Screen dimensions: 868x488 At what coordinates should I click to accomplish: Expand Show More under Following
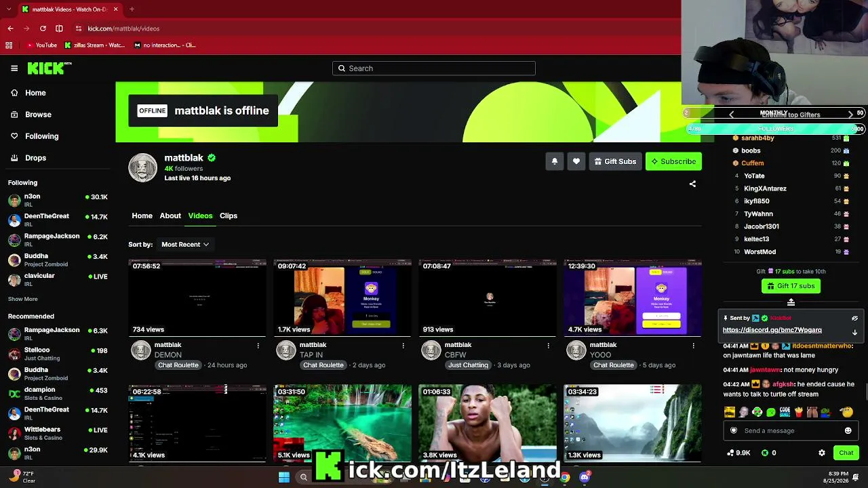click(23, 299)
